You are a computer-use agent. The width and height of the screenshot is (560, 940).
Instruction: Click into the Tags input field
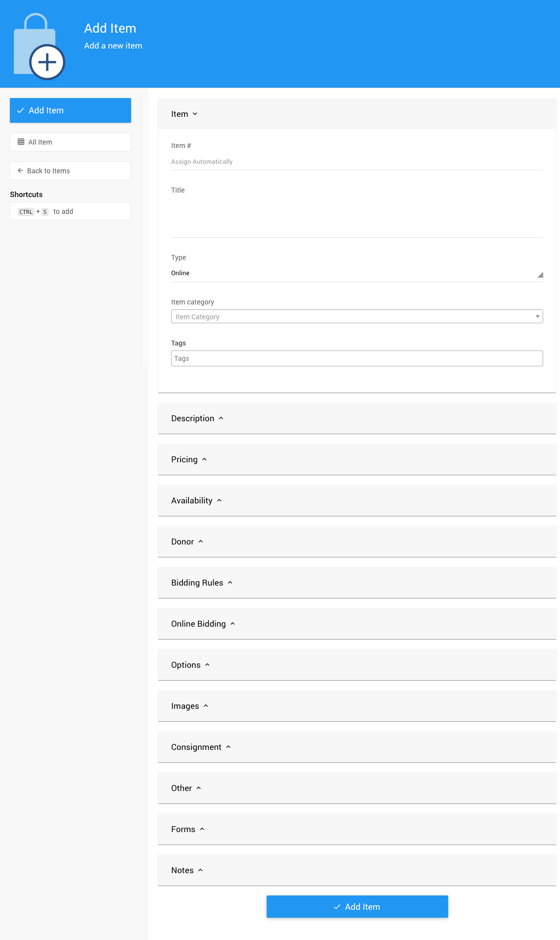click(357, 358)
